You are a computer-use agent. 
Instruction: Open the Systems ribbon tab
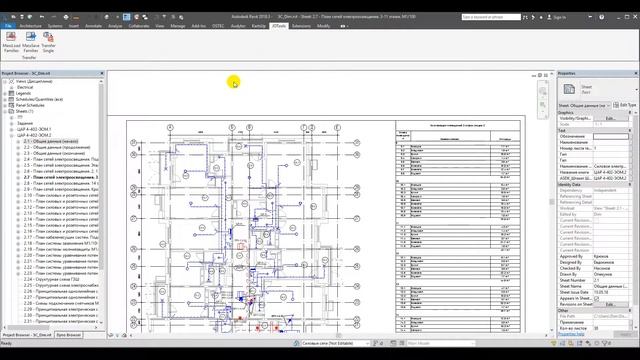(55, 26)
